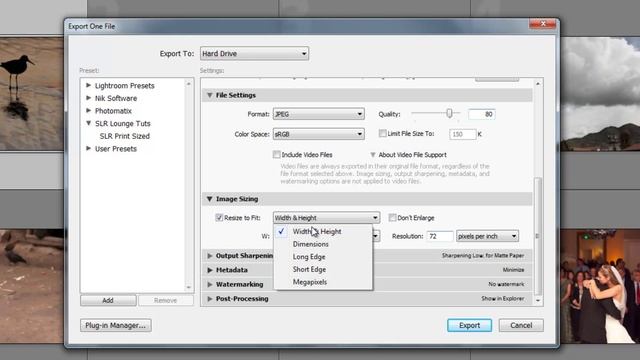The height and width of the screenshot is (360, 640).
Task: Choose Dimensions from the resize menu
Action: click(x=323, y=244)
